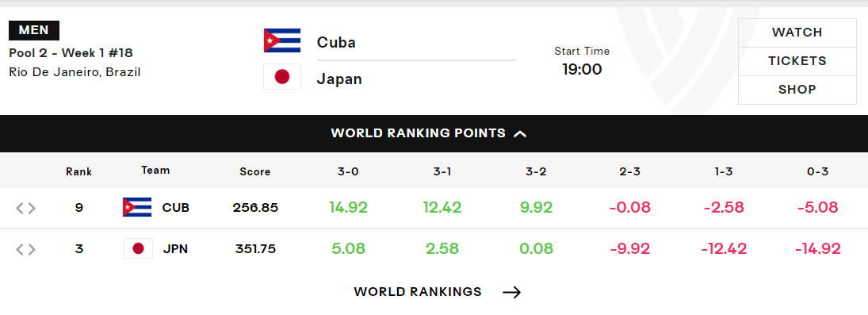Click the Cuba flag in CUB ranking row
The width and height of the screenshot is (868, 315).
click(x=137, y=207)
